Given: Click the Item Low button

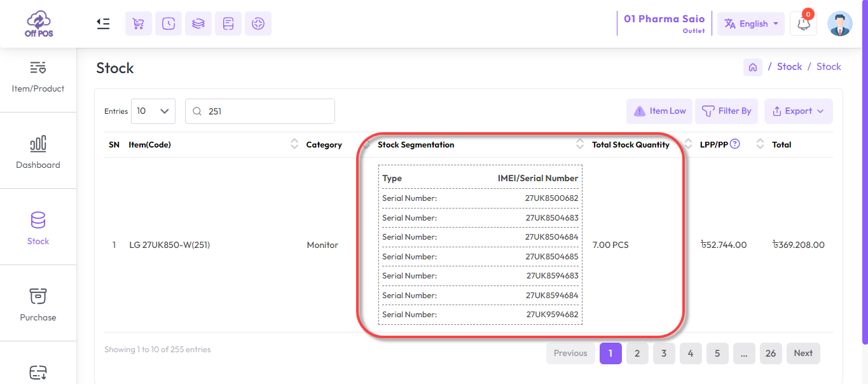Looking at the screenshot, I should tap(659, 111).
